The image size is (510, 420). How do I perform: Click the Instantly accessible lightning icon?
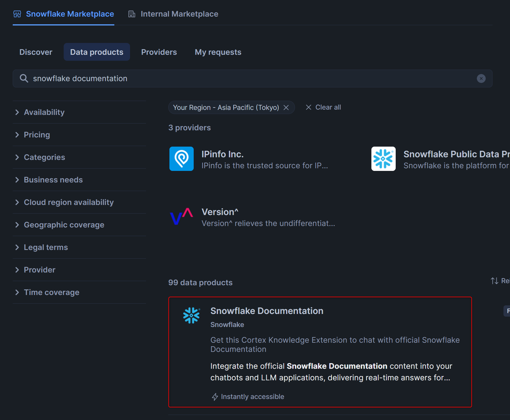point(215,397)
